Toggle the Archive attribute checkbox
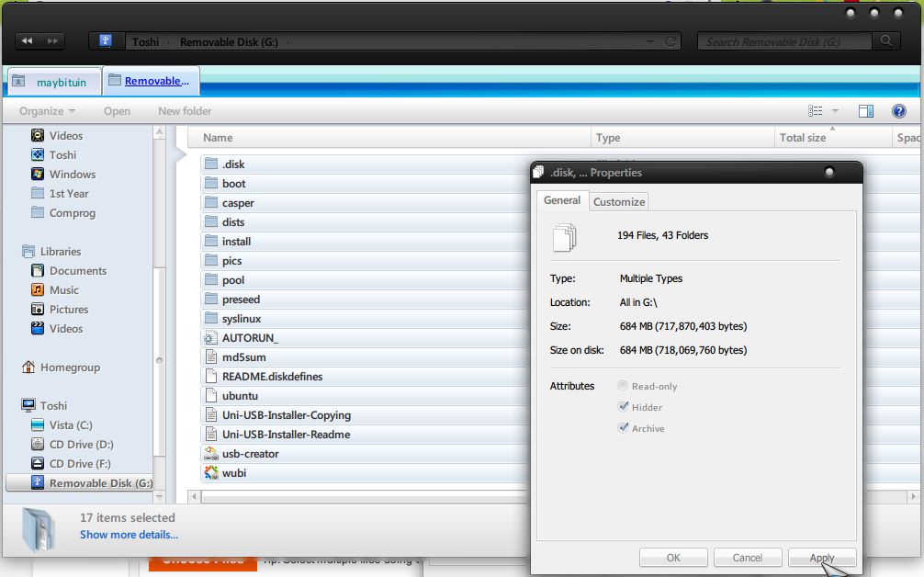 [x=623, y=428]
